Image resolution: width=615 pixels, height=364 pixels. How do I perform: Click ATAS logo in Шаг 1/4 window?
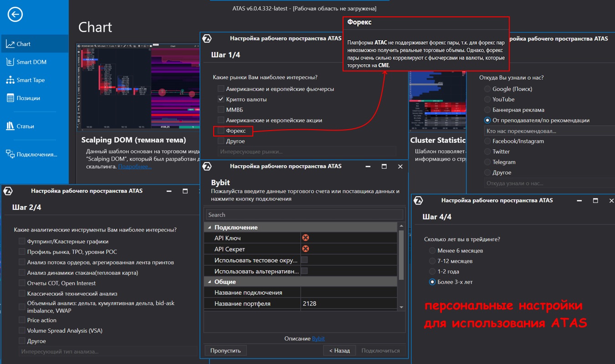206,39
